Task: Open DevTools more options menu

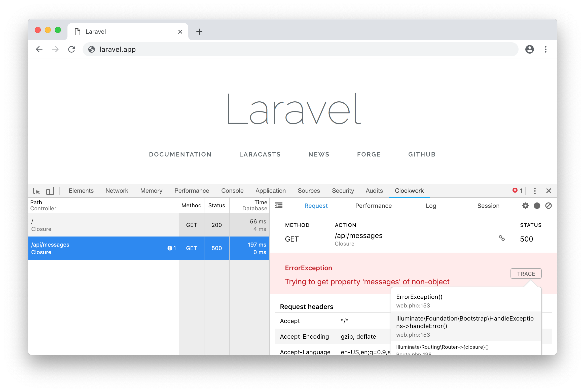Action: pos(535,191)
